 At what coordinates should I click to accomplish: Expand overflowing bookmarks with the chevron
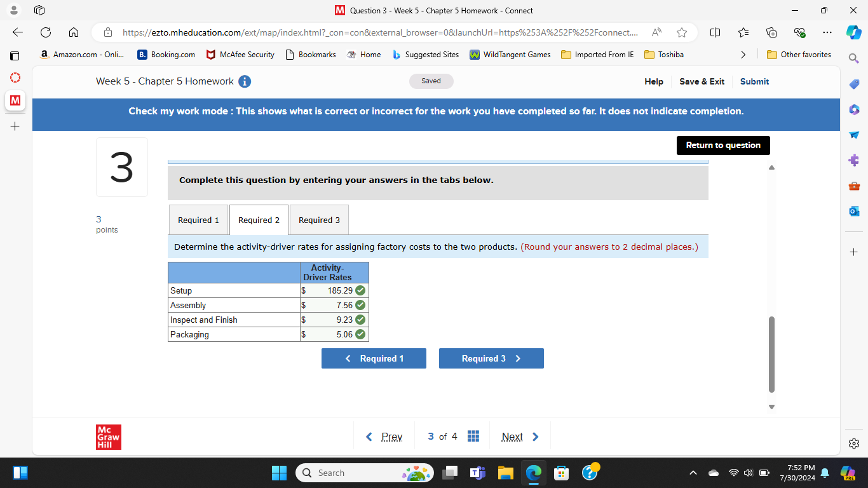[743, 55]
